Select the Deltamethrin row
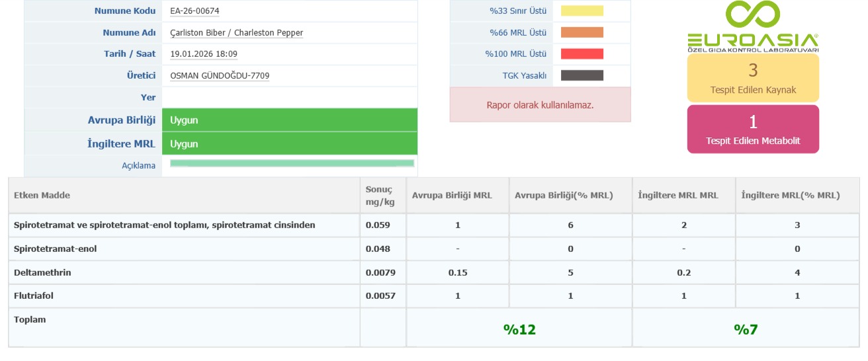This screenshot has height=361, width=868. pyautogui.click(x=42, y=272)
